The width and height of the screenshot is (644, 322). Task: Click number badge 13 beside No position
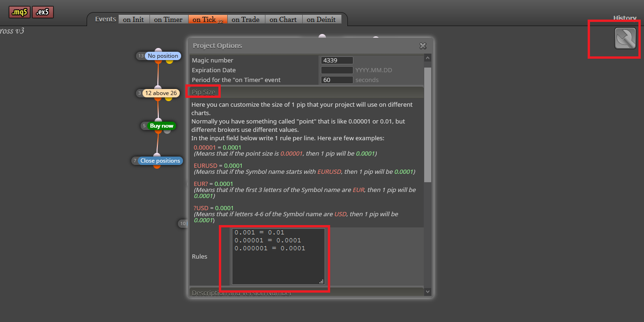click(x=141, y=56)
